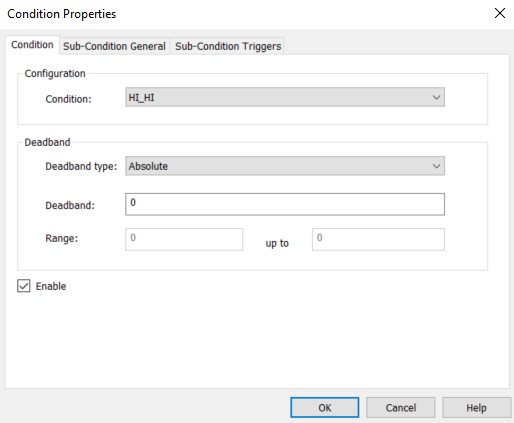
Task: Select the Condition tab
Action: point(32,45)
